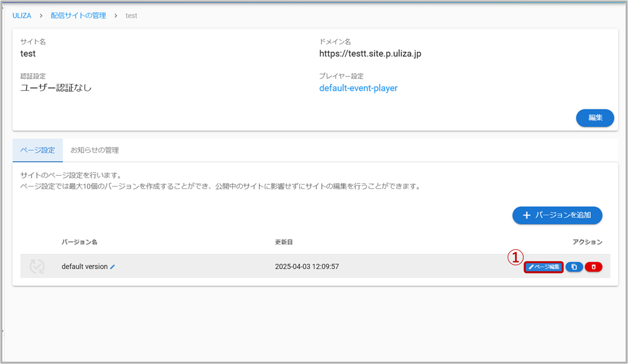Click the バージョンを追加 button
628x364 pixels.
(557, 215)
